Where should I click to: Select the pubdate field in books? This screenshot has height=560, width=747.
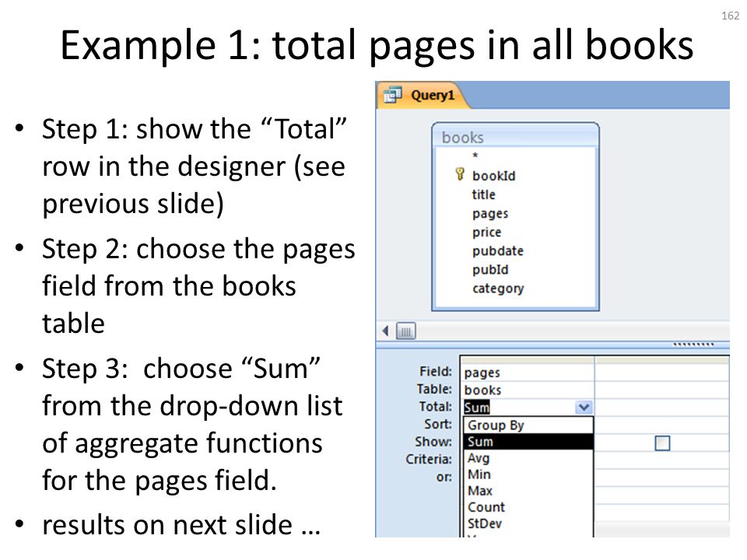pyautogui.click(x=498, y=251)
